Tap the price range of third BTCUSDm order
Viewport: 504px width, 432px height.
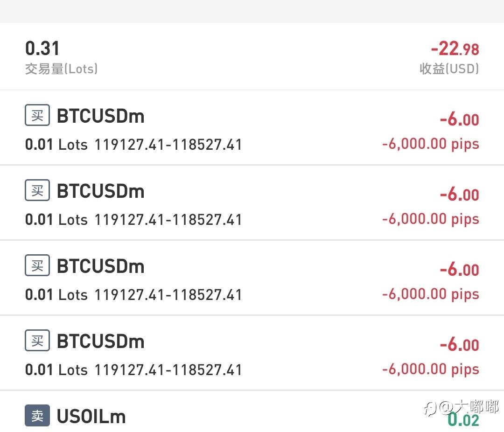[168, 295]
